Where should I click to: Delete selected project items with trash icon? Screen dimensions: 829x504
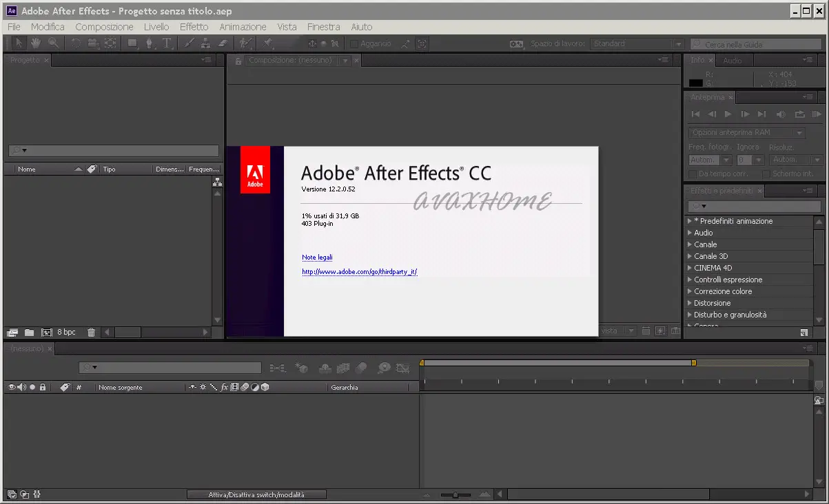[91, 332]
